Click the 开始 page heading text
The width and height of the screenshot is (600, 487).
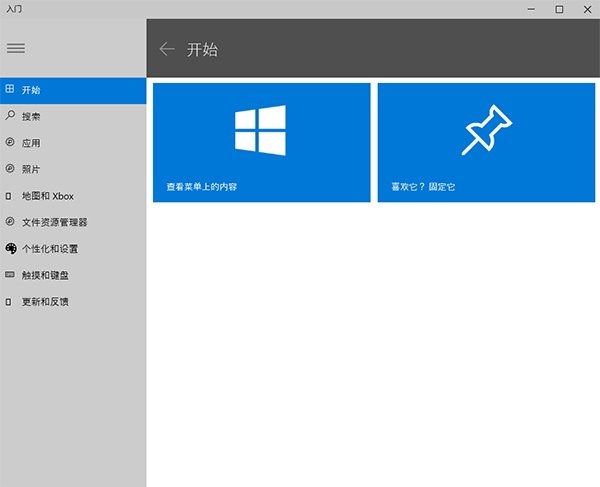(x=202, y=49)
